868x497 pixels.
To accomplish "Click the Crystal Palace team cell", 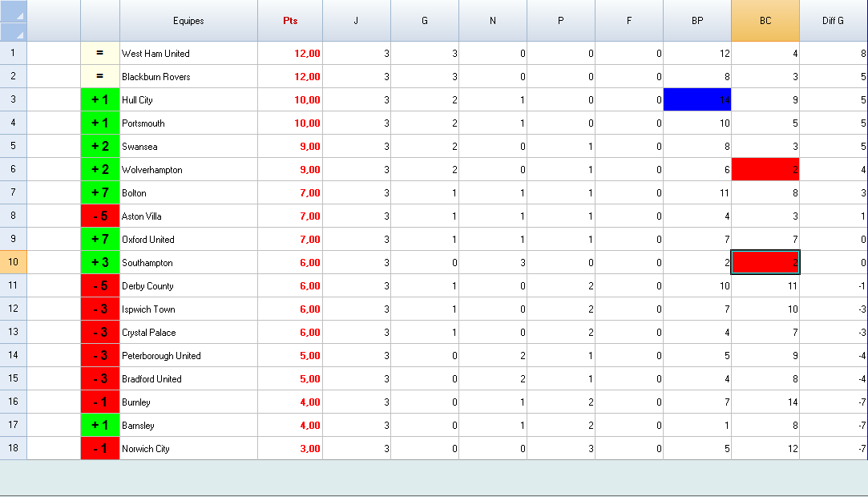I will pyautogui.click(x=188, y=332).
